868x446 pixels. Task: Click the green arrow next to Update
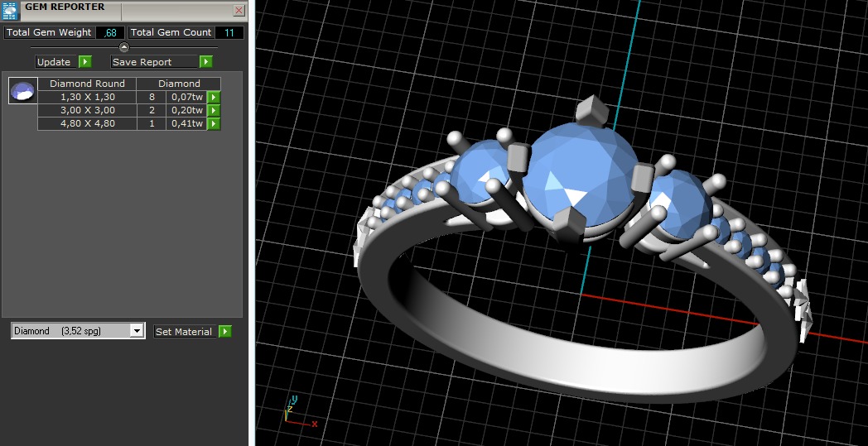84,62
